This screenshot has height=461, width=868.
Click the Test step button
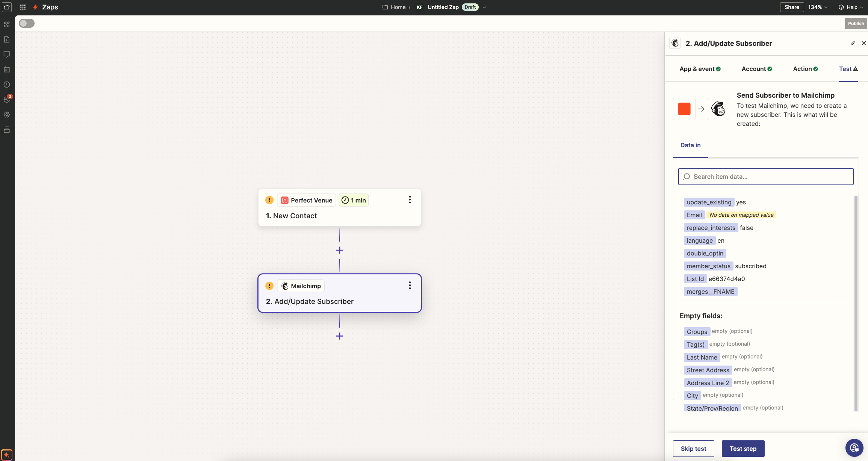coord(743,449)
